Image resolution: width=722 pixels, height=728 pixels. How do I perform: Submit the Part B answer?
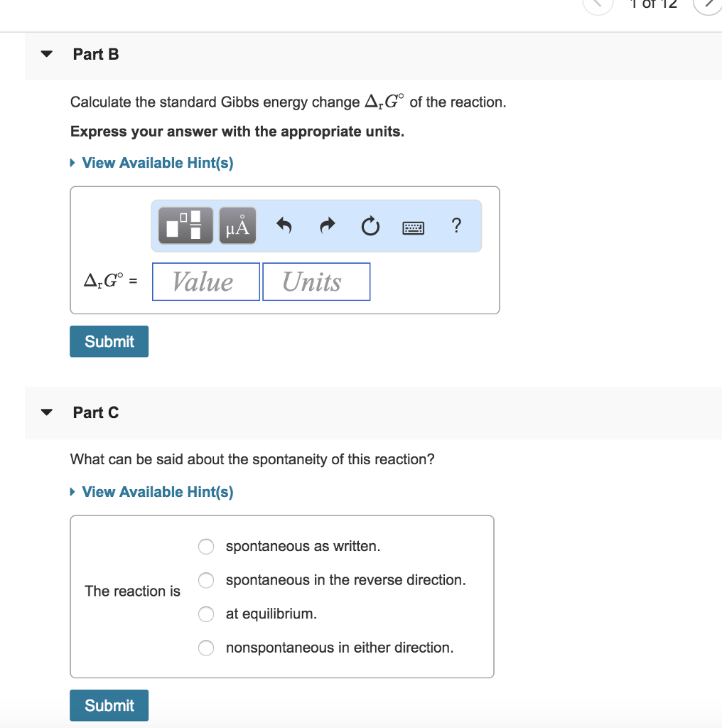click(109, 341)
